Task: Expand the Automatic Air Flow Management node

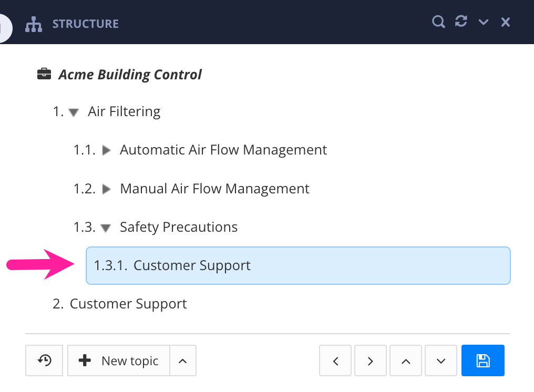Action: tap(107, 150)
